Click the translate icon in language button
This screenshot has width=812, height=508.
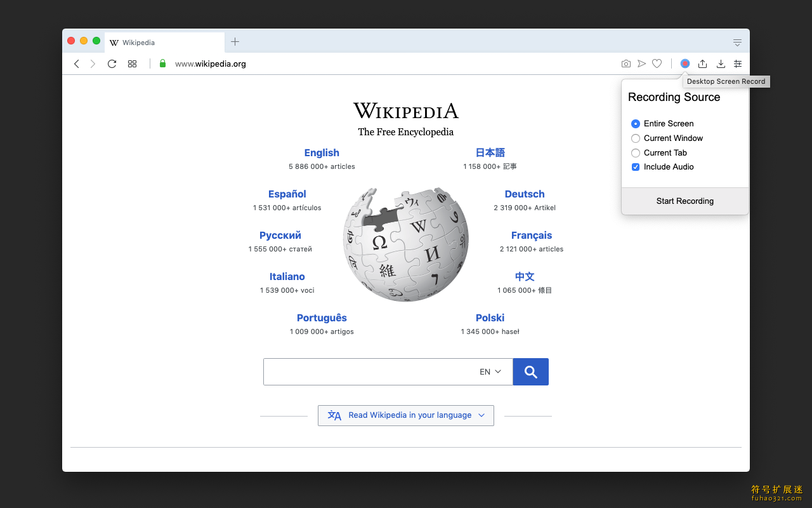334,415
